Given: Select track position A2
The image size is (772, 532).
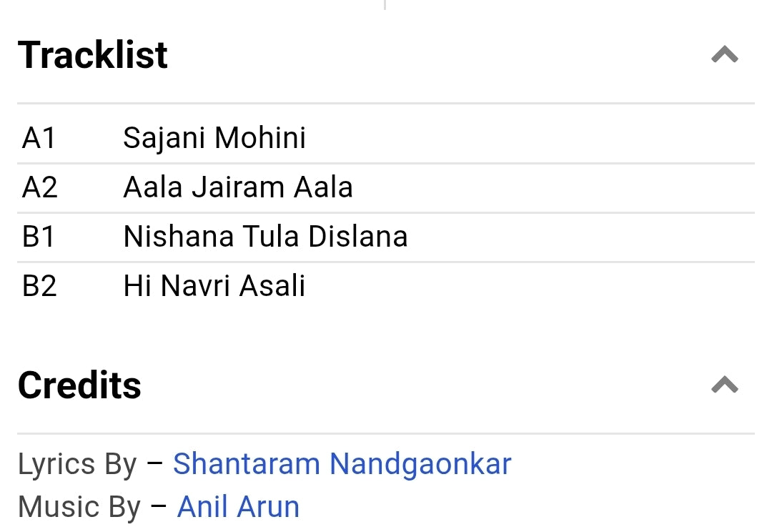Looking at the screenshot, I should pos(40,187).
